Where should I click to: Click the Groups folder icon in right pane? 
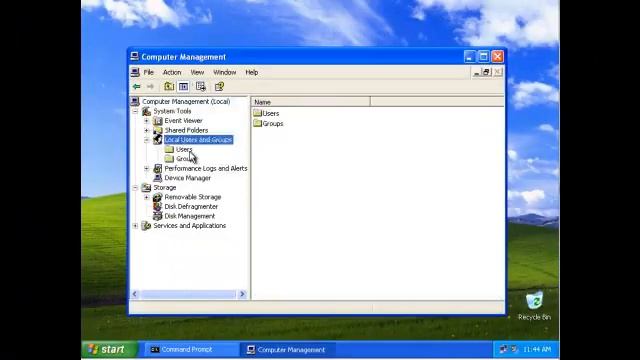[257, 123]
